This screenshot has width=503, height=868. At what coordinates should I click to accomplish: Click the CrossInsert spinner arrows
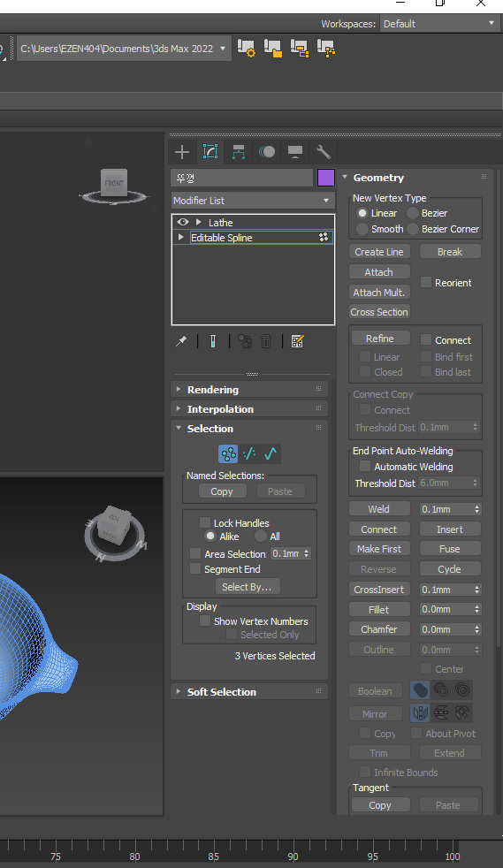[x=477, y=590]
